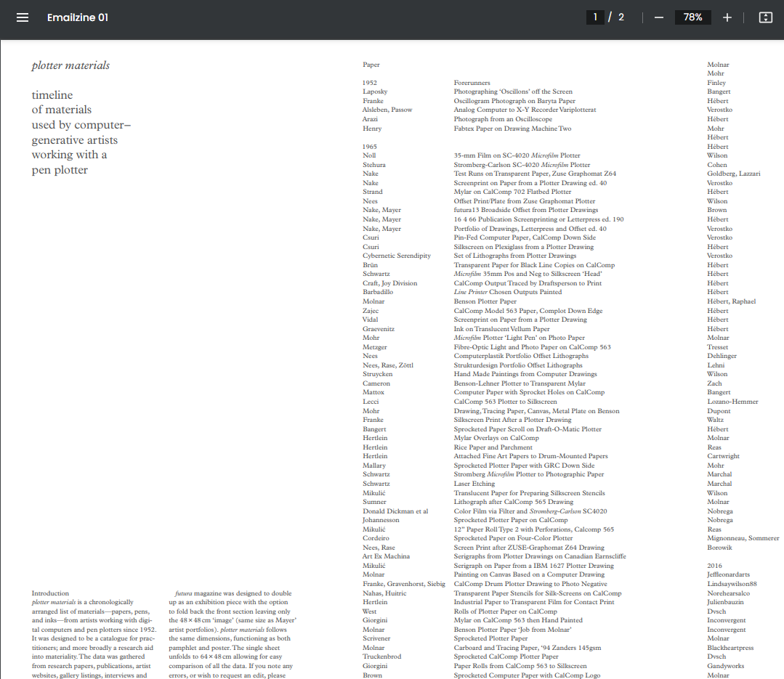Zoom out with the minus icon
This screenshot has width=784, height=679.
[659, 17]
